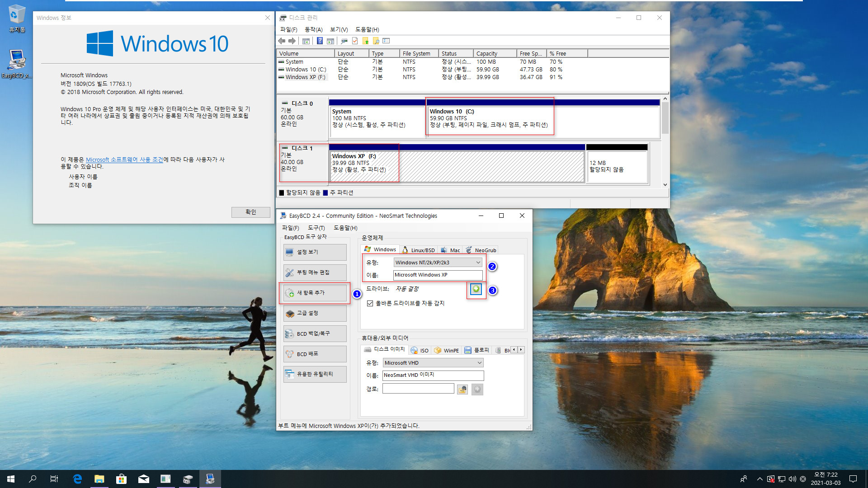Open the Windows NT/2k/XP/2k3 type dropdown

[x=438, y=263]
